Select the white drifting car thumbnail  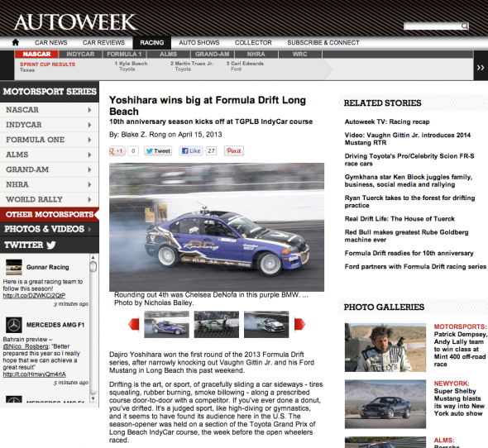[266, 324]
